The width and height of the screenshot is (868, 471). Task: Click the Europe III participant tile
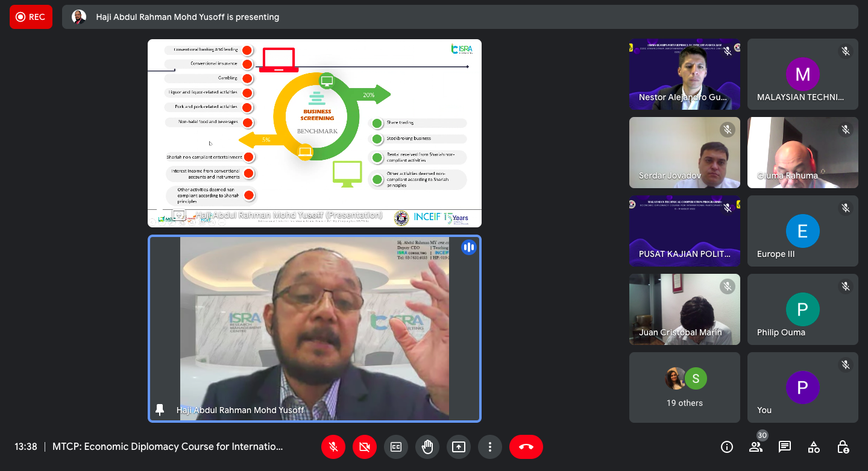pos(802,231)
